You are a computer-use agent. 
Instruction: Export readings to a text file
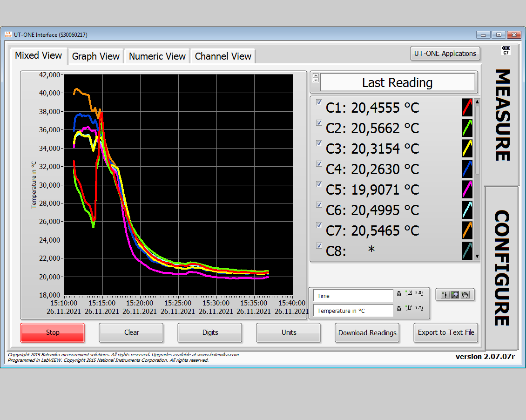point(445,332)
